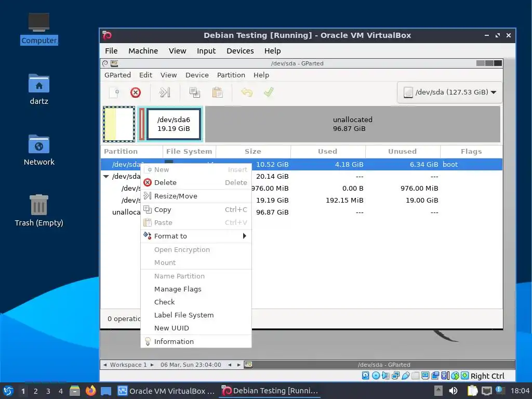Open the Computer desktop icon
Screen dimensions: 532x399
38,29
